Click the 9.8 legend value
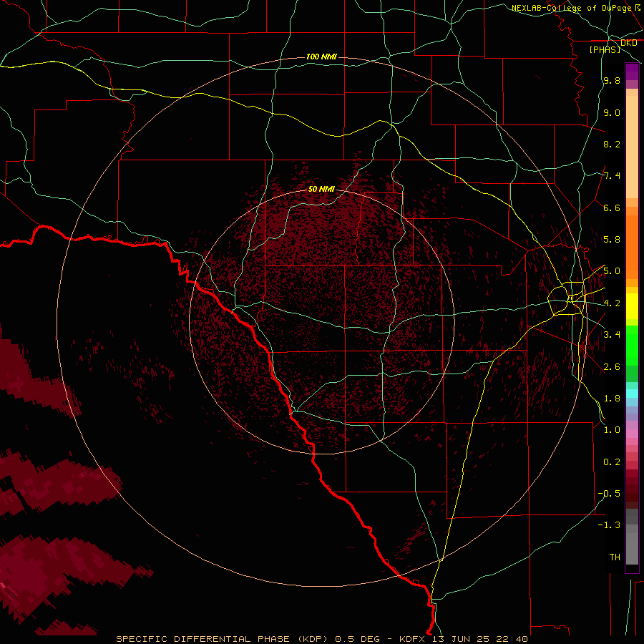 612,80
